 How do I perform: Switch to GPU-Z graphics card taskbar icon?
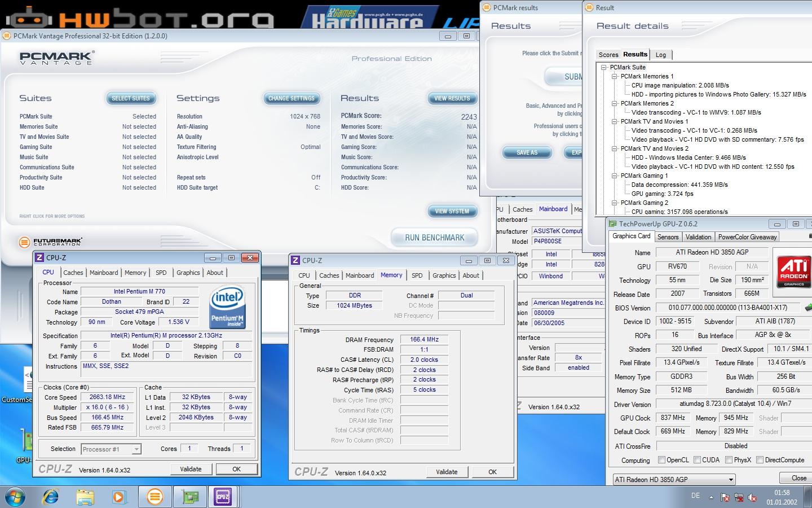[189, 497]
